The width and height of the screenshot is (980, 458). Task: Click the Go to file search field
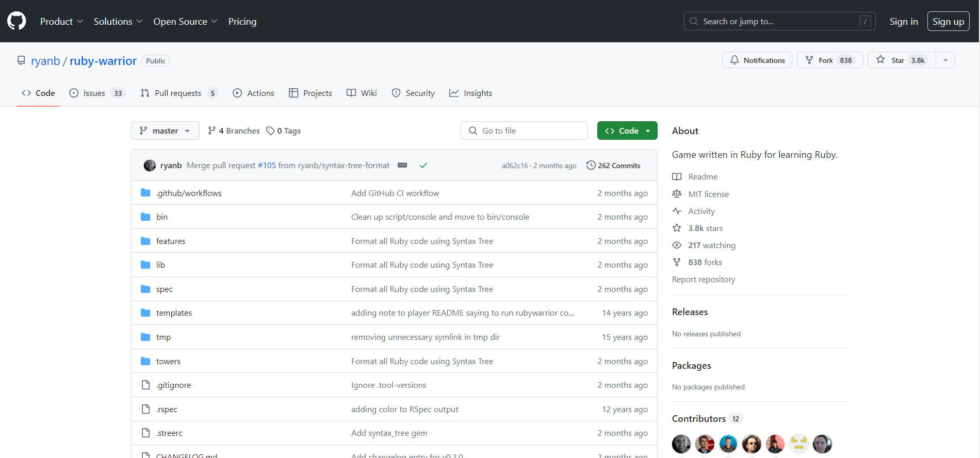[x=524, y=130]
